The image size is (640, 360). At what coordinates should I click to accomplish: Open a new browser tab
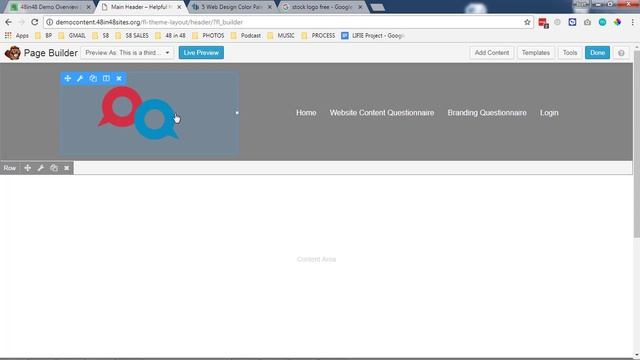tap(378, 7)
